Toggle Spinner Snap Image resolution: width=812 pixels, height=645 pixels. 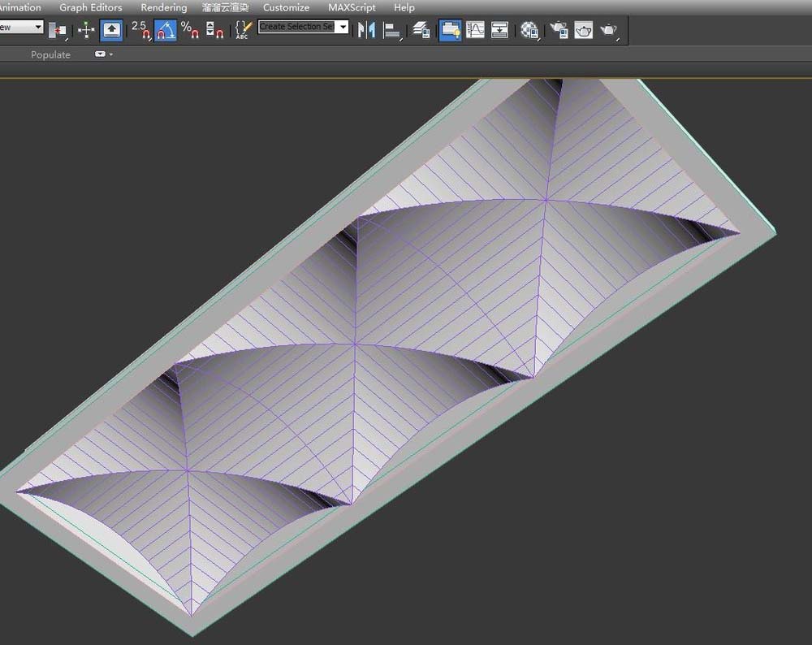[x=210, y=30]
